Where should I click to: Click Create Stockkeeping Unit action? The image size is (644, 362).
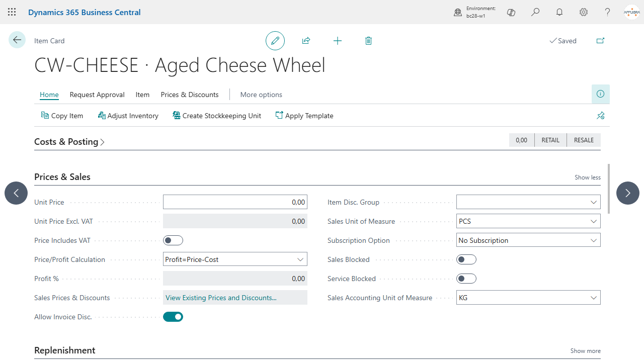[x=217, y=116]
